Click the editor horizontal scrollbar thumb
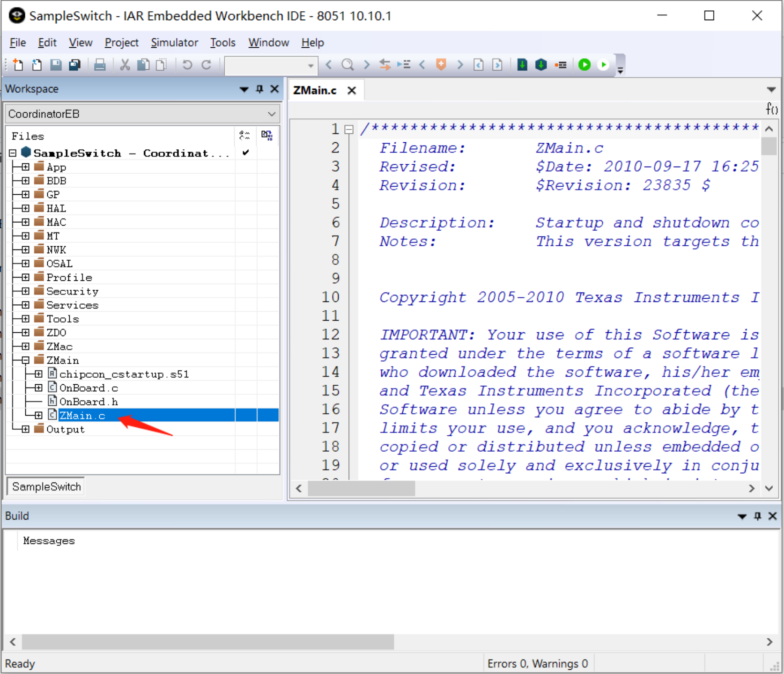Viewport: 784px width, 674px height. coord(361,488)
